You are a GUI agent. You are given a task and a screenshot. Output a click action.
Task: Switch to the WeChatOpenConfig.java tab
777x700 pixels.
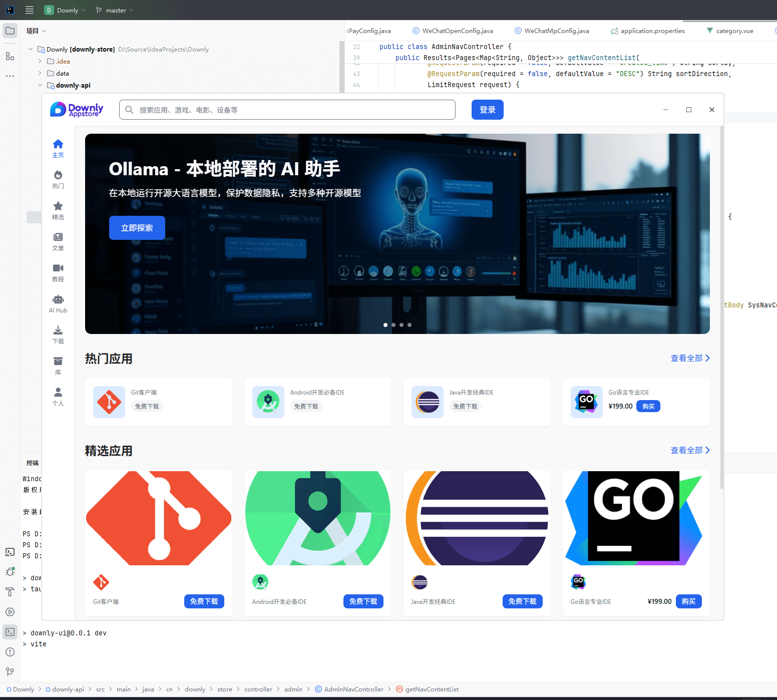click(453, 31)
